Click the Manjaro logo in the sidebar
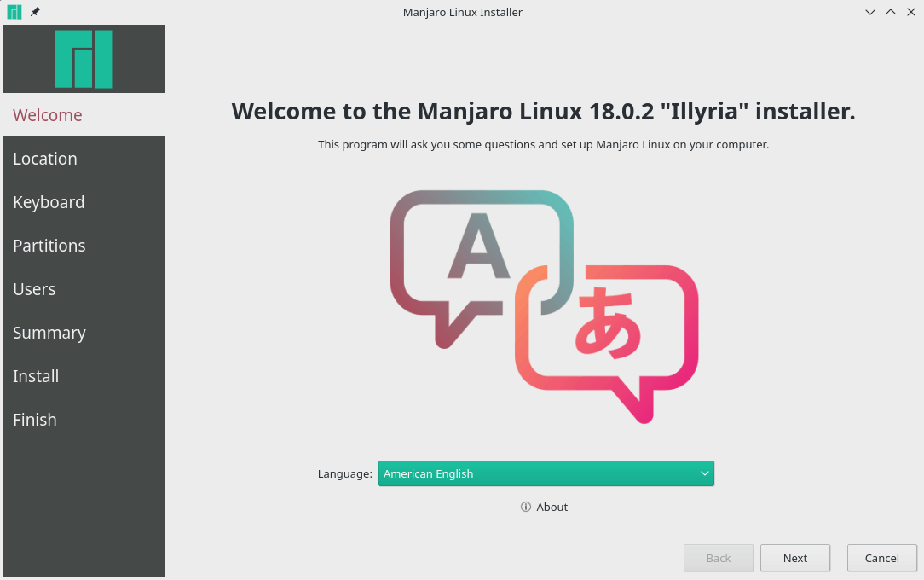Viewport: 924px width, 580px height. 83,58
